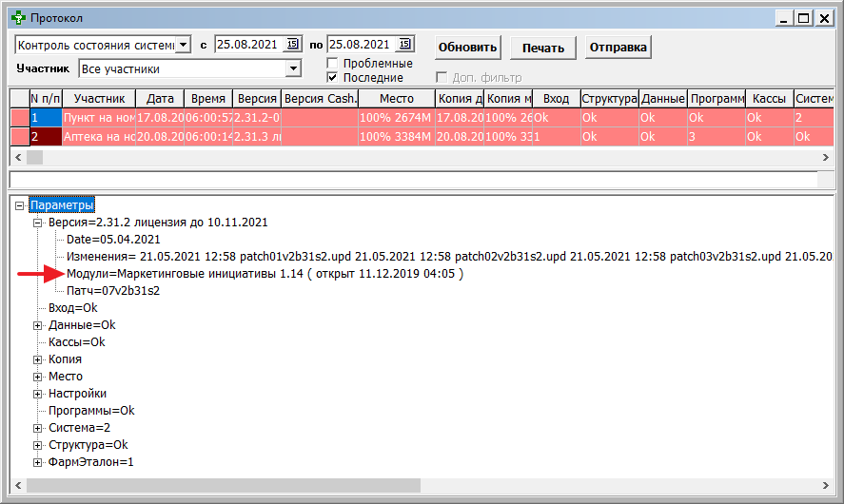Screen dimensions: 844x504
Task: Click the Место column header
Action: [x=396, y=99]
